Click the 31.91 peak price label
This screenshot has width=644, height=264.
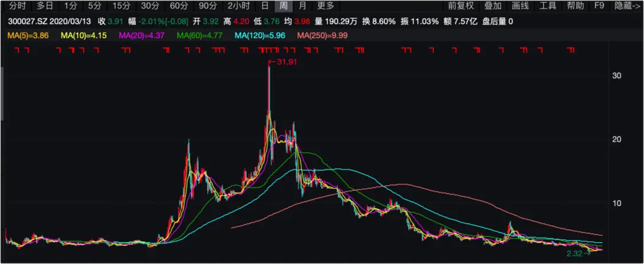(x=287, y=62)
